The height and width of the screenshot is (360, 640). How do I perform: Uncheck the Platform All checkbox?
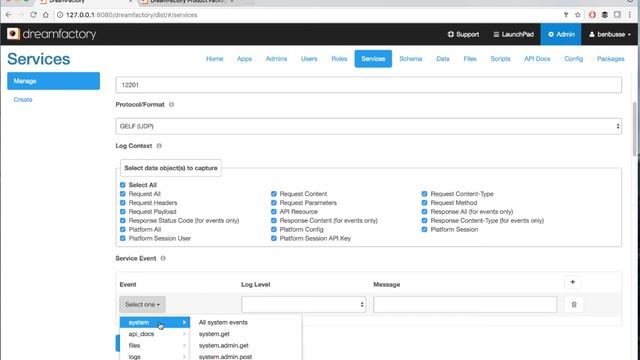(123, 229)
